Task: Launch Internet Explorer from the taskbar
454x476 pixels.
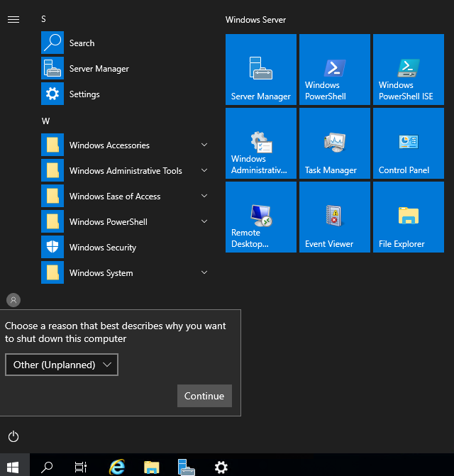Action: 117,467
